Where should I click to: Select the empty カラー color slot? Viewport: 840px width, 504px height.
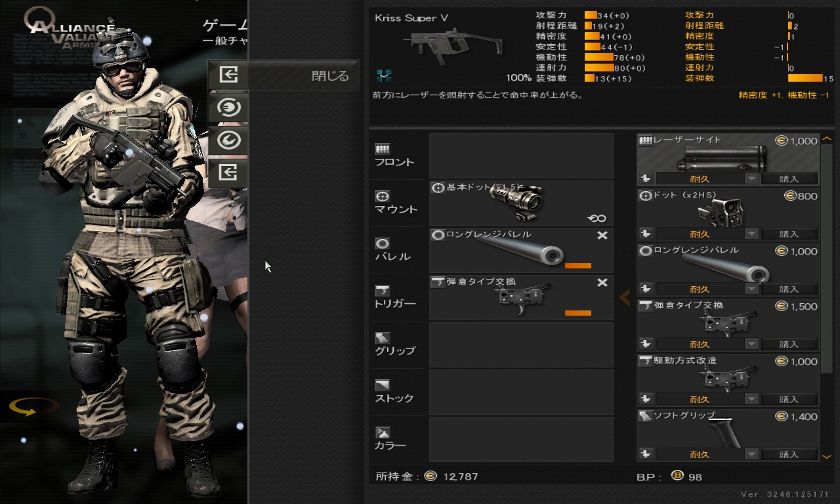(521, 439)
